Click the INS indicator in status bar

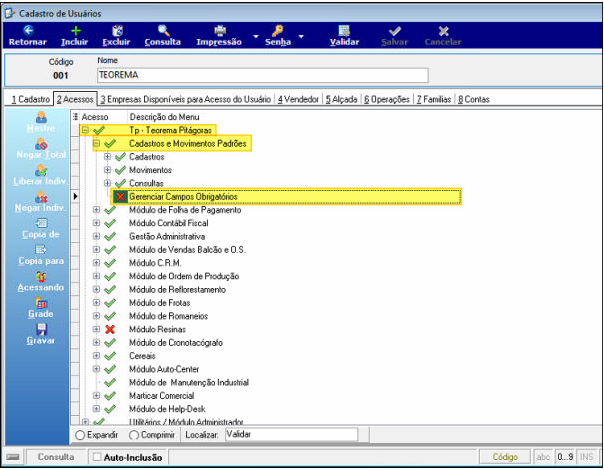pos(586,457)
